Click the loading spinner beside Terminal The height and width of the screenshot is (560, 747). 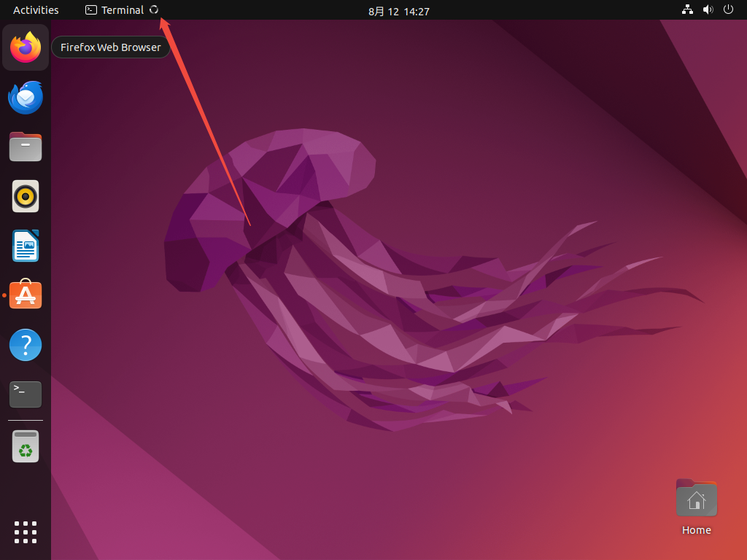pos(154,10)
